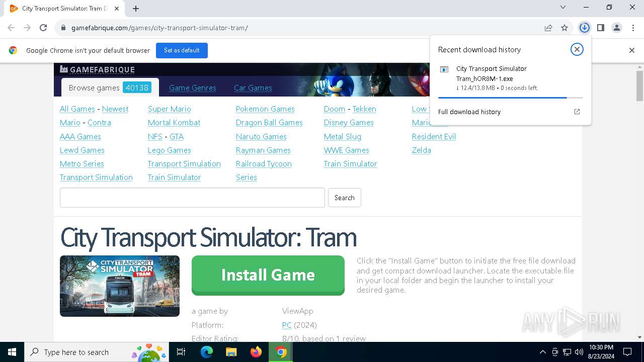Screen dimensions: 644x362
Task: Open the Lego Games link
Action: pyautogui.click(x=170, y=150)
